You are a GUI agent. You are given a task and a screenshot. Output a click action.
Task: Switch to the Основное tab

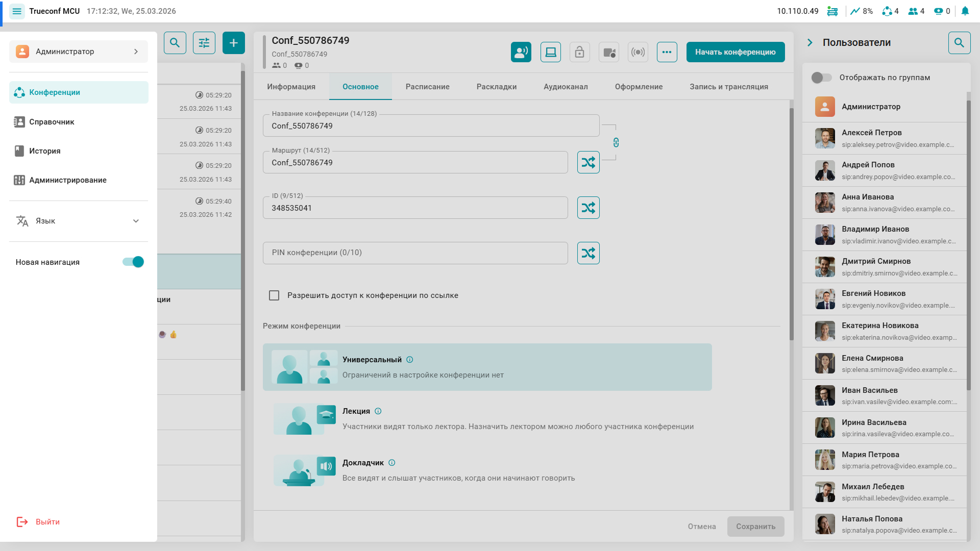pos(360,87)
